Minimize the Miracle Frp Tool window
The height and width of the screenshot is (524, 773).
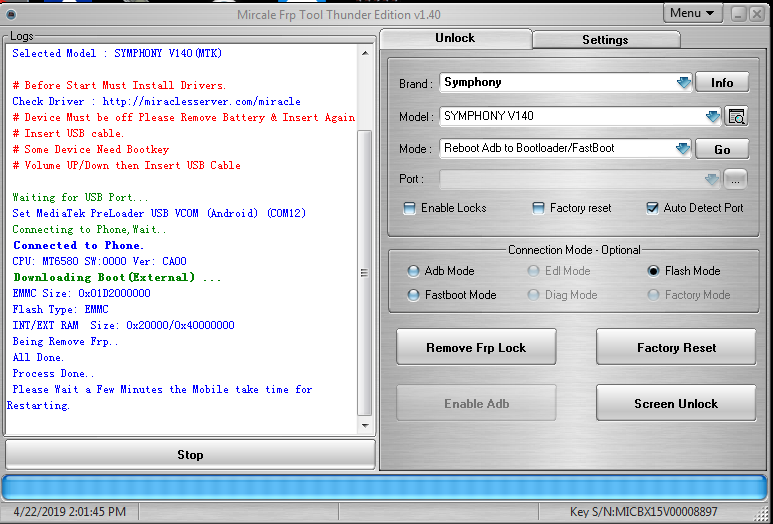[738, 14]
